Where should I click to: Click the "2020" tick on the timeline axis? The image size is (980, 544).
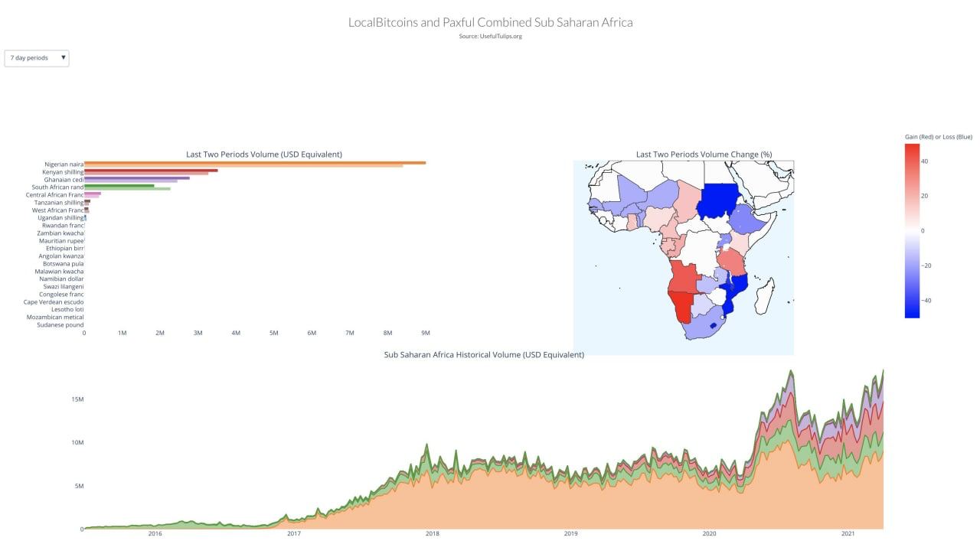710,534
